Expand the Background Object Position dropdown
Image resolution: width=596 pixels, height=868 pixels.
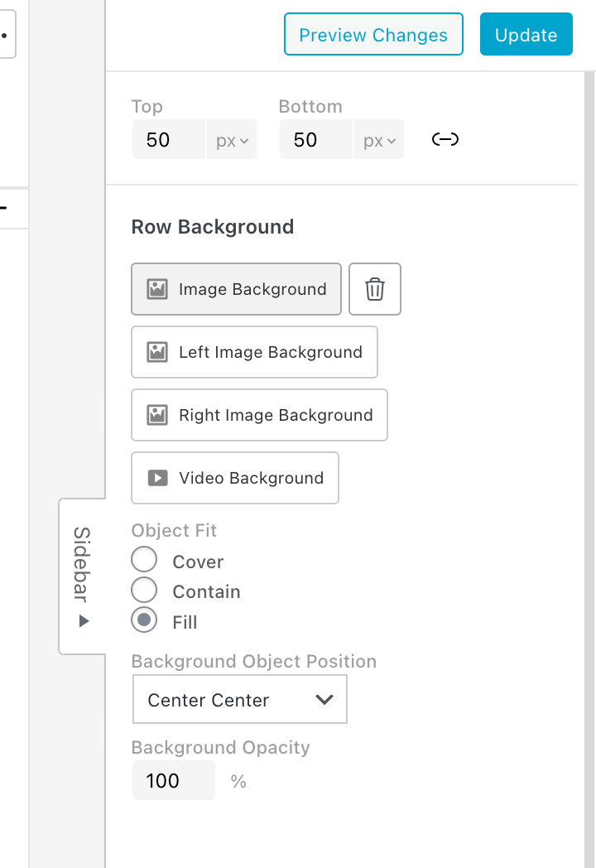240,700
